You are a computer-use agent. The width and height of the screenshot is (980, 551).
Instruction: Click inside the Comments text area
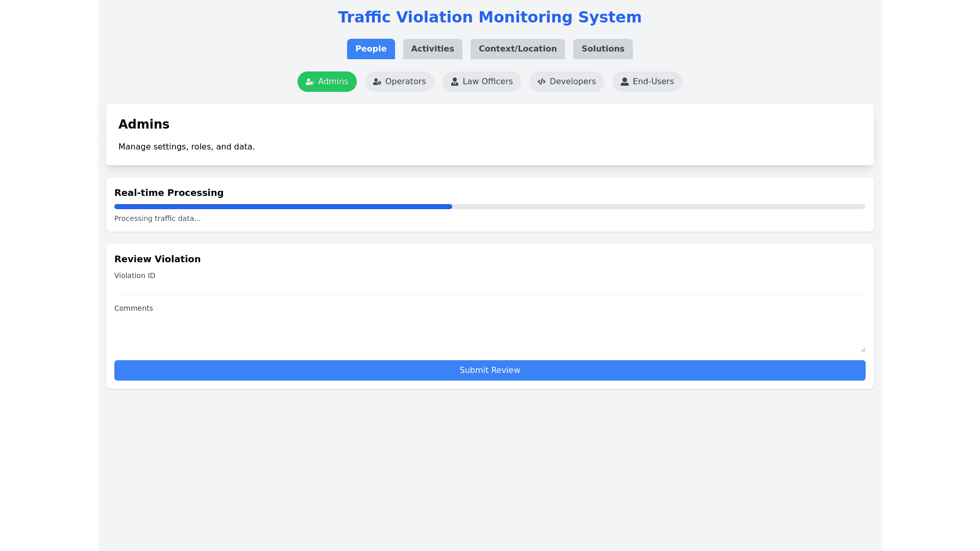pyautogui.click(x=489, y=334)
